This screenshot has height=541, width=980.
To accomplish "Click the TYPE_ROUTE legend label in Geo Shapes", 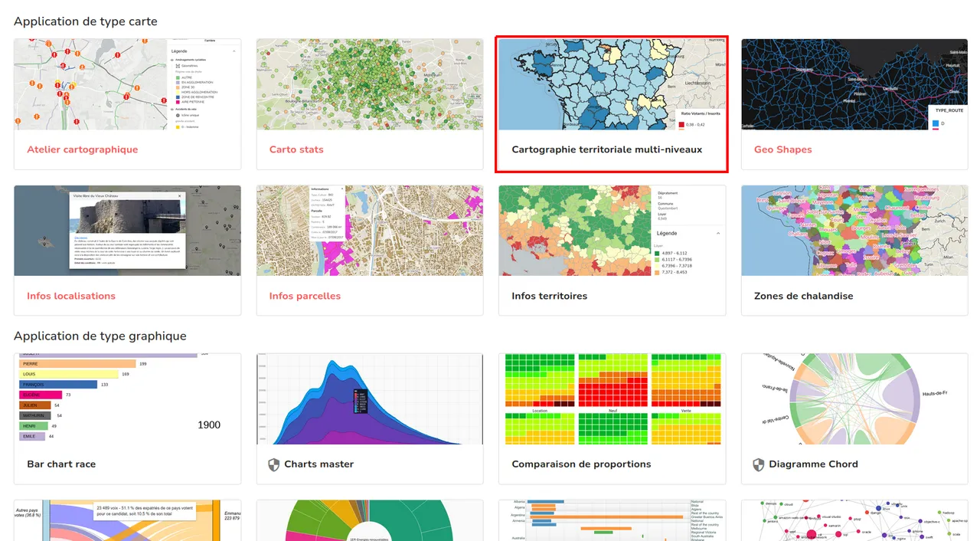I will pos(949,110).
